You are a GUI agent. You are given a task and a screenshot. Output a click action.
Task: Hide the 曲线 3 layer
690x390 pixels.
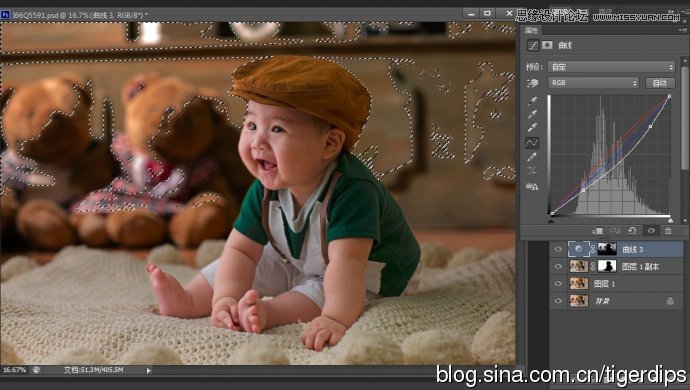click(x=558, y=250)
